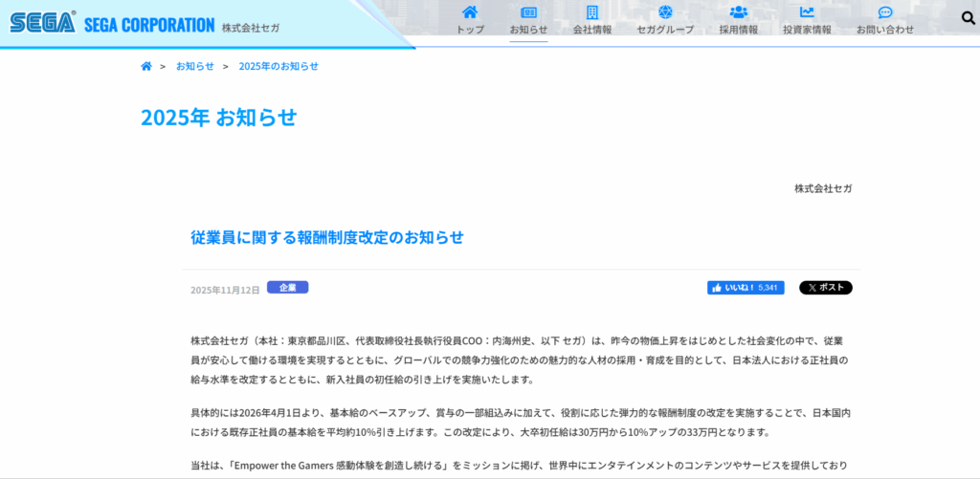Open the 2025年のお知らせ breadcrumb link
This screenshot has height=479, width=980.
[x=278, y=66]
